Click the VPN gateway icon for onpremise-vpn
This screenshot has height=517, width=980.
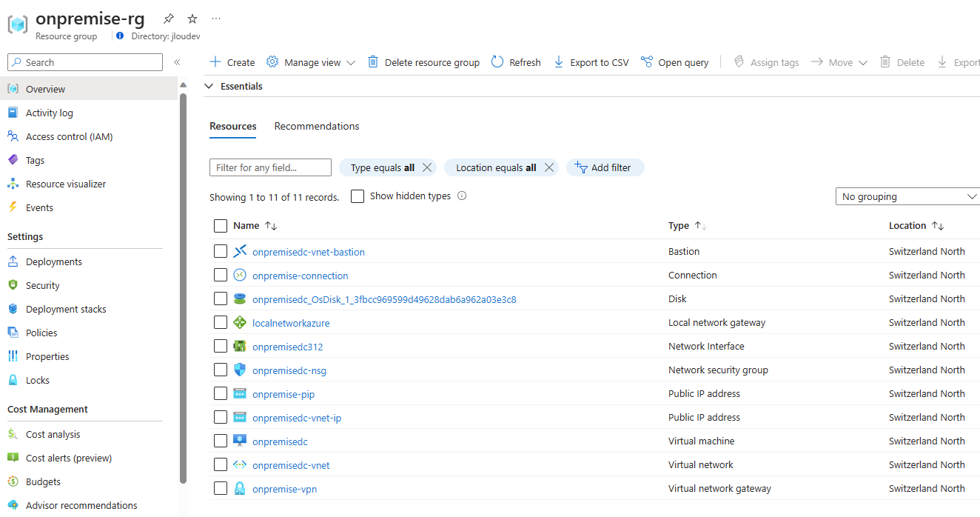coord(240,489)
